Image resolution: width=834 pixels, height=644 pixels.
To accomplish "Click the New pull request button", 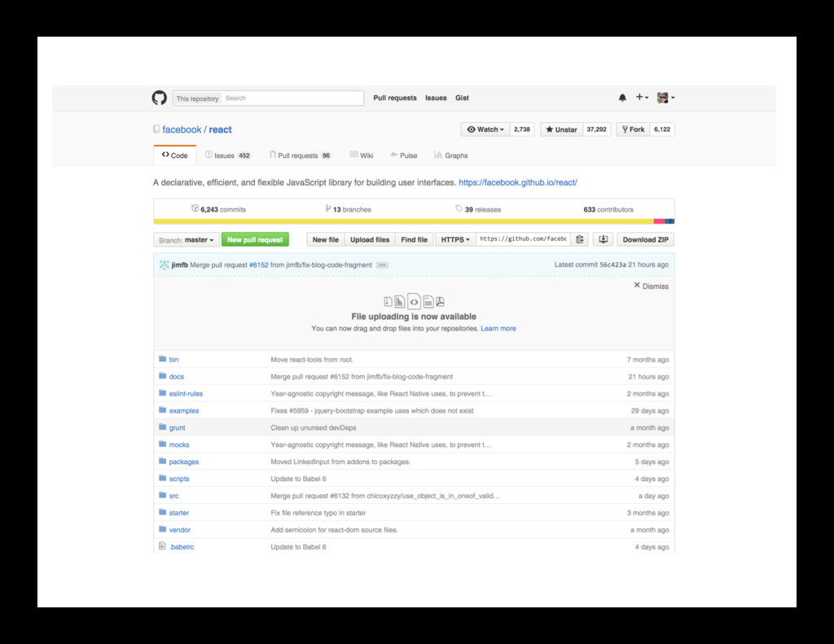I will [x=255, y=240].
